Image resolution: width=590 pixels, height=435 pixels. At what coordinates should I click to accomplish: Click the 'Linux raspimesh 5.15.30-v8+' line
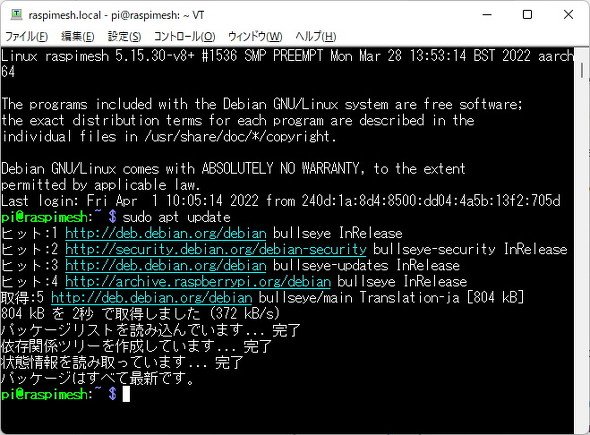tap(288, 63)
